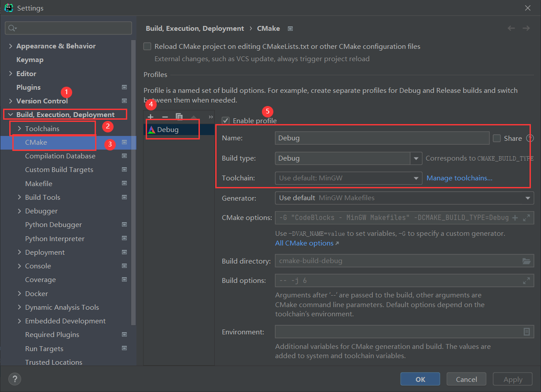
Task: Click the OK button
Action: click(x=420, y=379)
